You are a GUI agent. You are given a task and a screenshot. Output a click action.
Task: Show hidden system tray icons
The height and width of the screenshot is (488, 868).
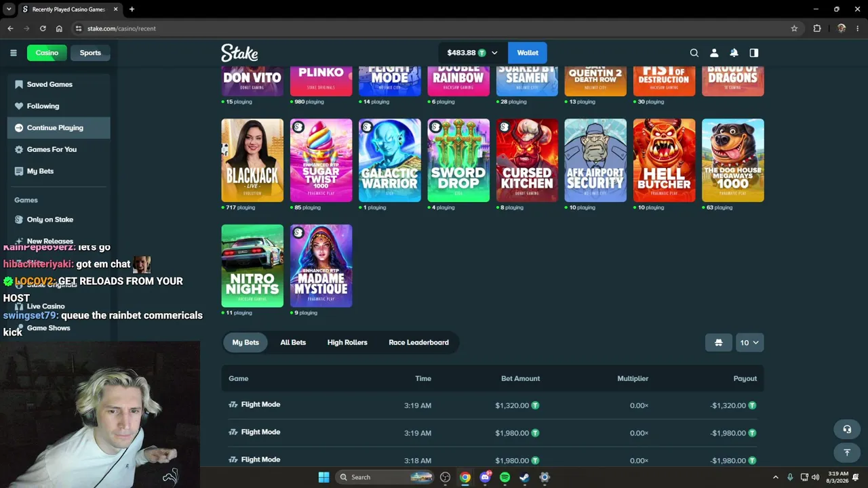point(776,477)
